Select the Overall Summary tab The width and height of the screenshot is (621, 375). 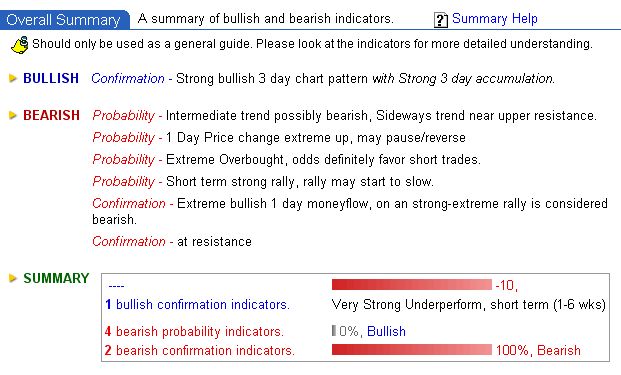point(64,20)
